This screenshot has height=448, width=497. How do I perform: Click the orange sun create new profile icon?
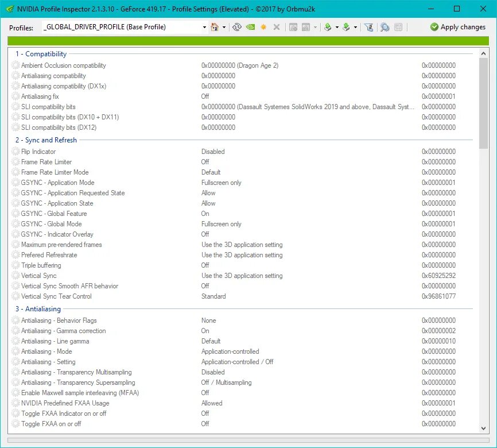tap(263, 28)
